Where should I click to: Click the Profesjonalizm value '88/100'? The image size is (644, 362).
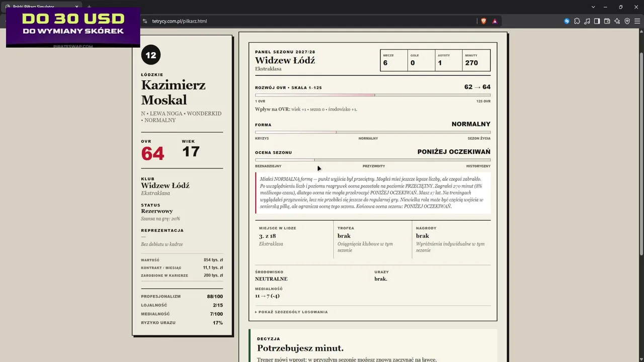coord(215,297)
